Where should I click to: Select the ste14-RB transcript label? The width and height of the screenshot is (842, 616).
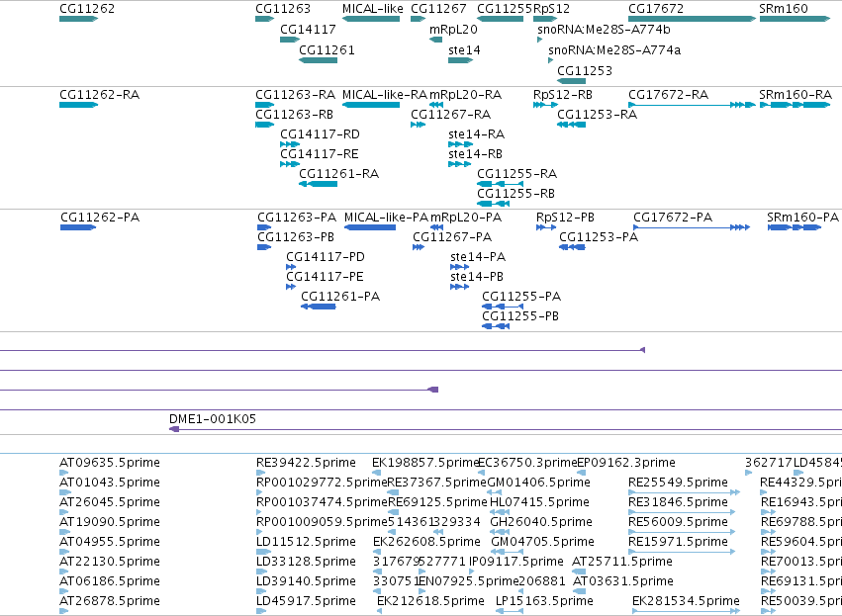[475, 154]
